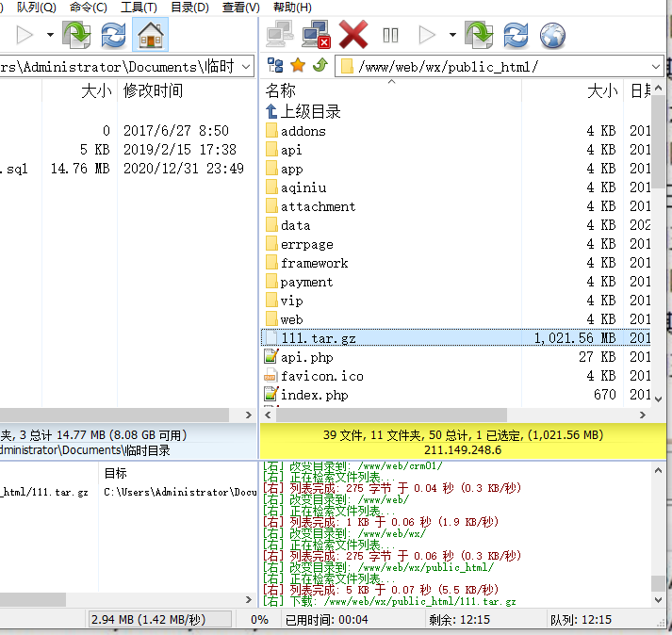
Task: Pause the transfer with the pause icon
Action: click(x=390, y=36)
